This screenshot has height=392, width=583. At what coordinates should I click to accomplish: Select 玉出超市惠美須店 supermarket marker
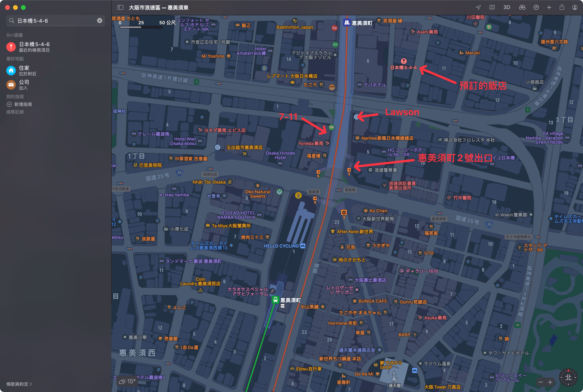[245, 154]
